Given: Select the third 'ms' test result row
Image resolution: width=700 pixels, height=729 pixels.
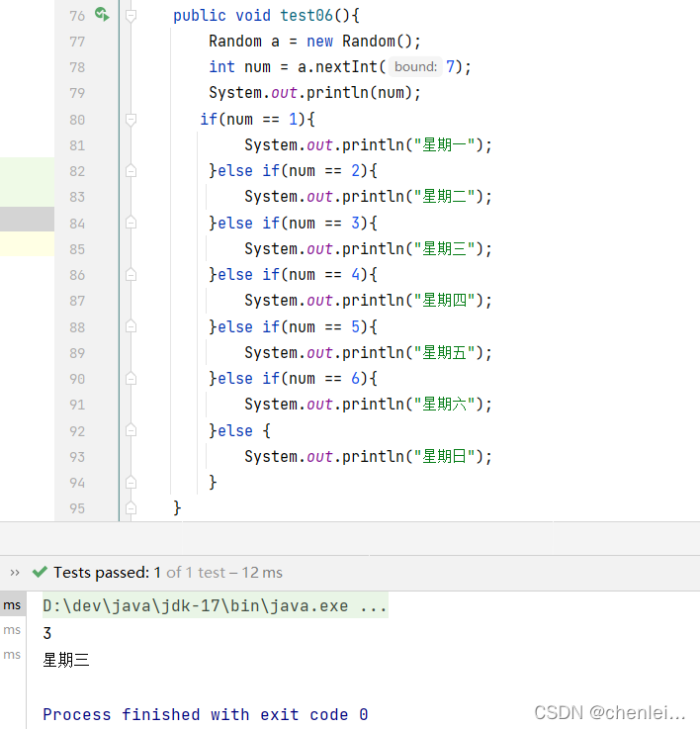Looking at the screenshot, I should [13, 655].
